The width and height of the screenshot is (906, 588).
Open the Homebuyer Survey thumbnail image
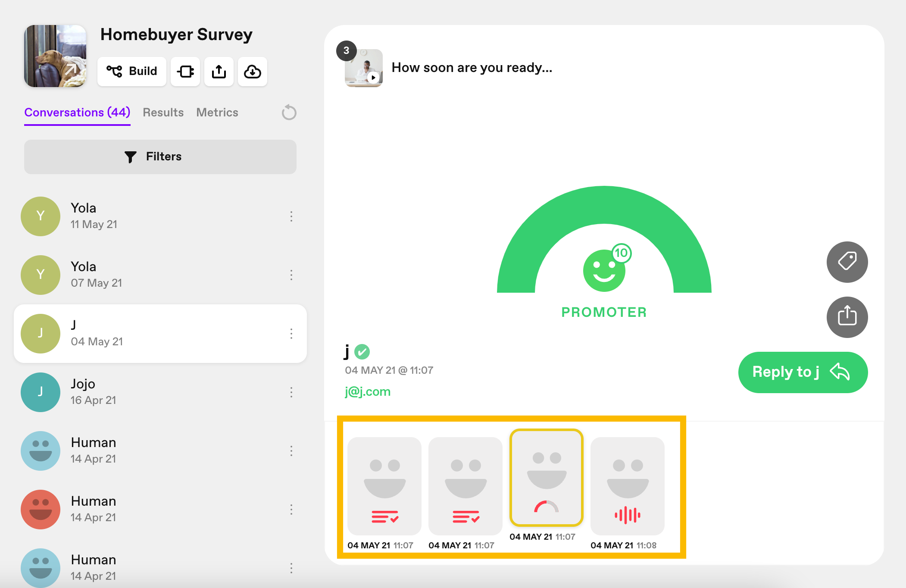pyautogui.click(x=55, y=56)
